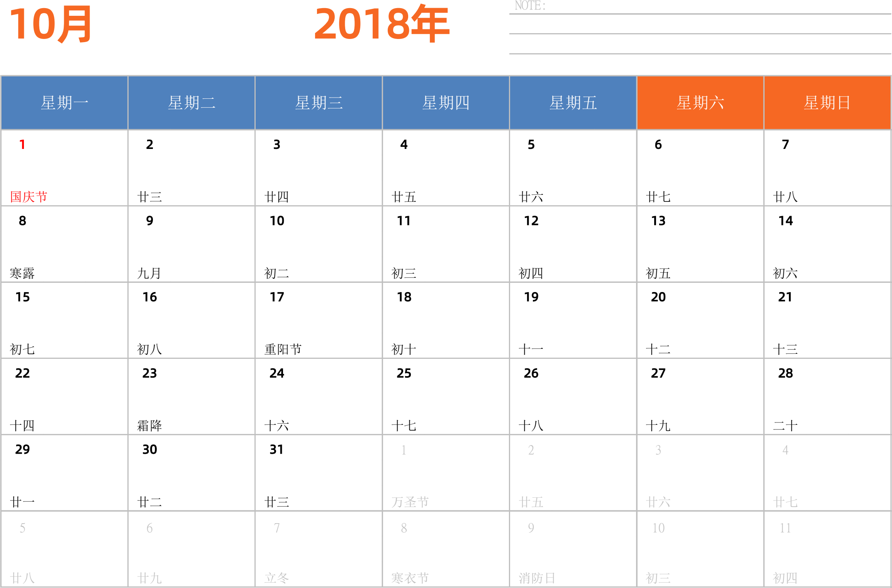Image resolution: width=892 pixels, height=588 pixels.
Task: Click black date 6 with 廿七 label
Action: (x=658, y=145)
